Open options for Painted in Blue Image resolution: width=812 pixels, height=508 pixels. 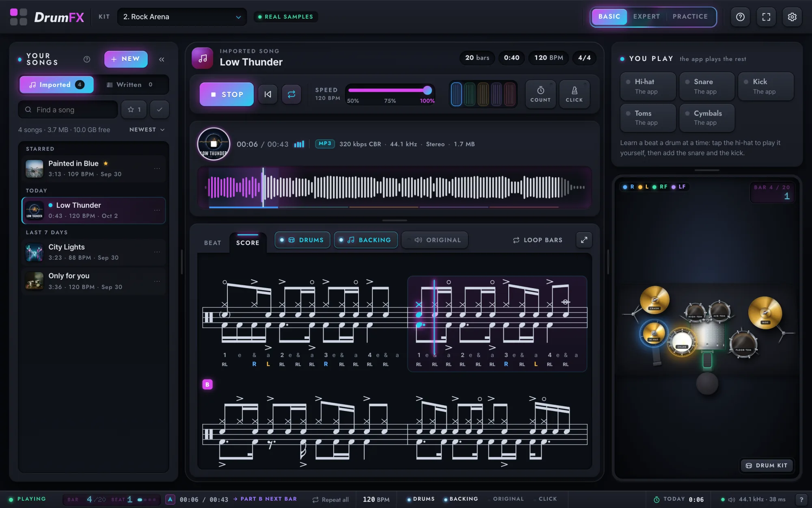coord(157,169)
